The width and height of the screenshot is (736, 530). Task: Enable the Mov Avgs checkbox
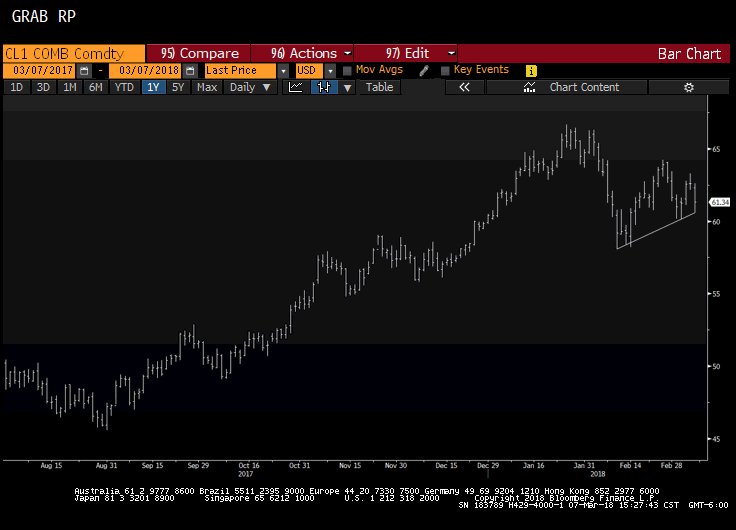(347, 71)
